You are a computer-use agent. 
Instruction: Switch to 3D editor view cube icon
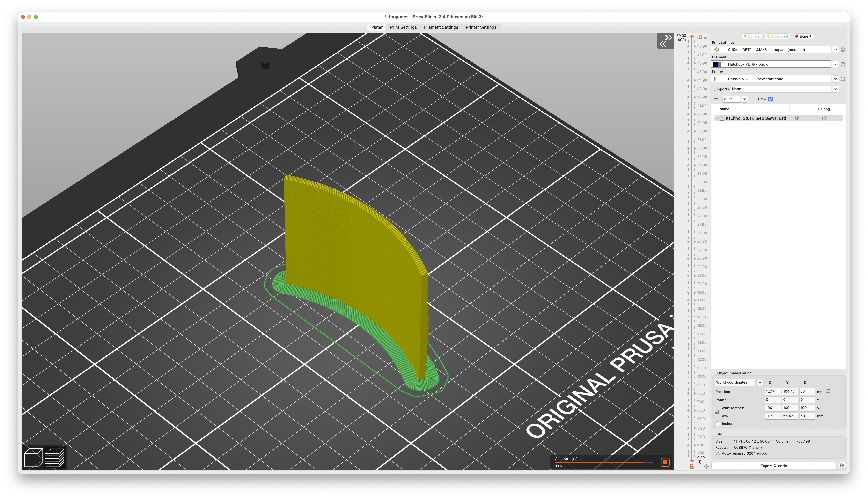(33, 457)
